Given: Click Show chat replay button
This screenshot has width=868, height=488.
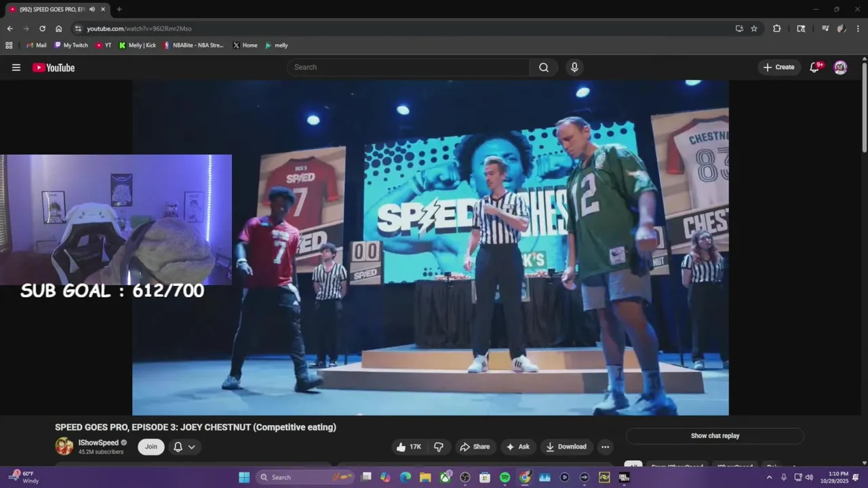Looking at the screenshot, I should click(715, 436).
